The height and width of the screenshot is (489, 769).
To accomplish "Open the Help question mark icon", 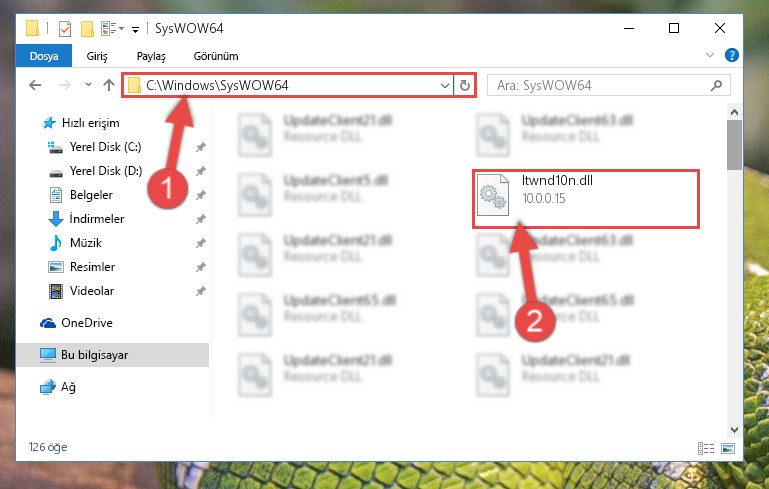I will coord(731,55).
